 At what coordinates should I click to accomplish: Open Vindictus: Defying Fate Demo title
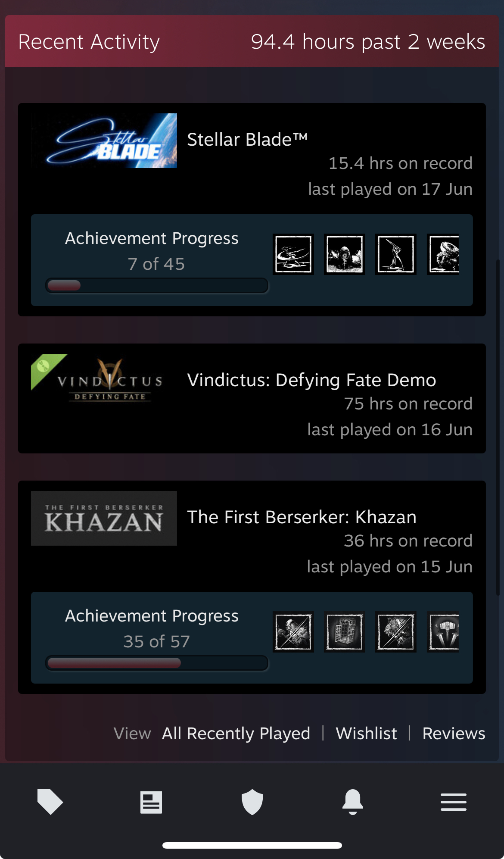tap(311, 380)
